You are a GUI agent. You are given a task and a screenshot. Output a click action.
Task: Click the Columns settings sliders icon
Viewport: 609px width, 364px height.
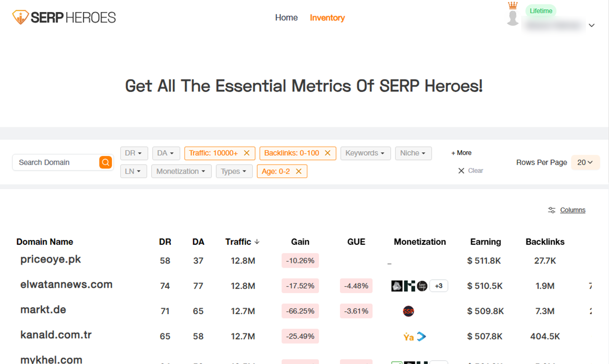coord(551,210)
